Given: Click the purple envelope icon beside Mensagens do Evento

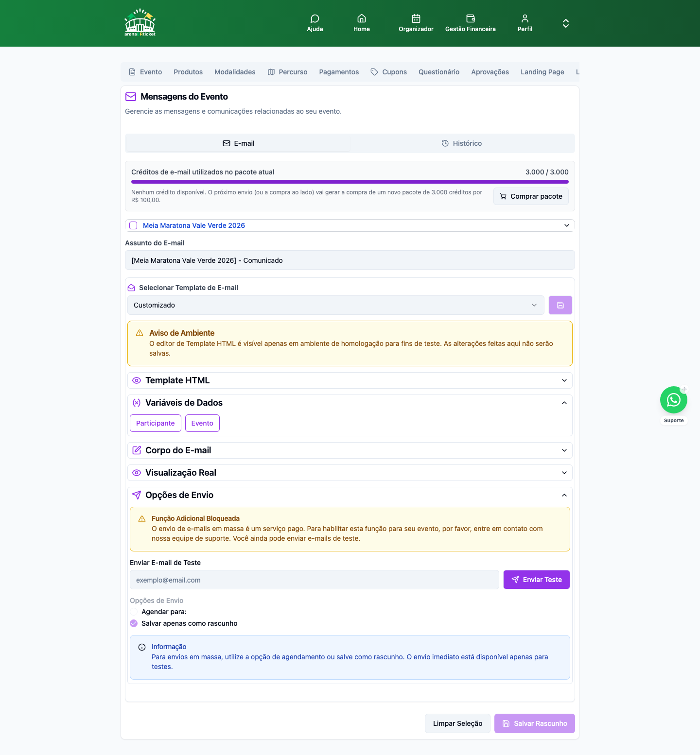Looking at the screenshot, I should click(x=131, y=97).
